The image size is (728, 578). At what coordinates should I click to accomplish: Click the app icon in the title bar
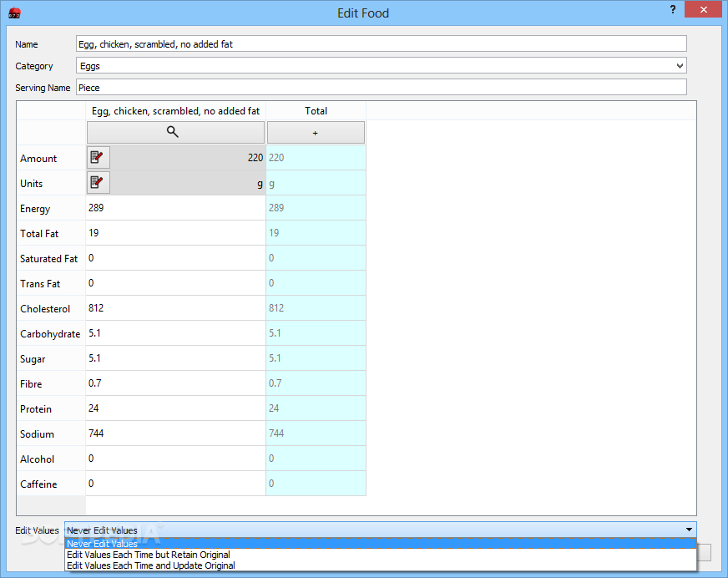coord(14,13)
